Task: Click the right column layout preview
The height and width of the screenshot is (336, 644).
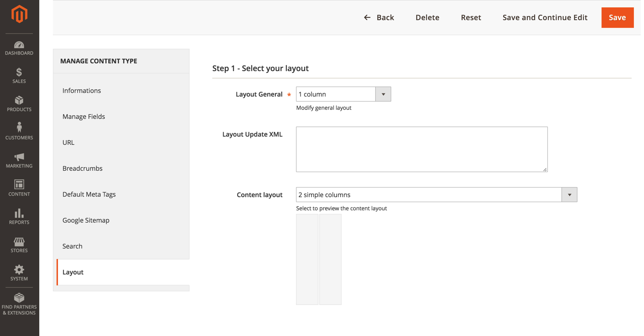Action: [x=330, y=260]
